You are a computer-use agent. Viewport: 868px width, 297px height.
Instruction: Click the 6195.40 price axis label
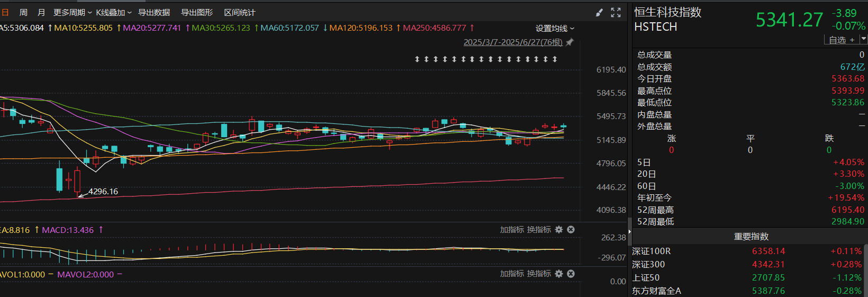click(611, 70)
